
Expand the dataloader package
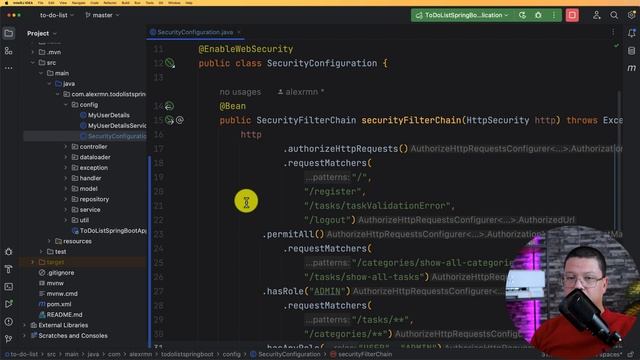(66, 157)
